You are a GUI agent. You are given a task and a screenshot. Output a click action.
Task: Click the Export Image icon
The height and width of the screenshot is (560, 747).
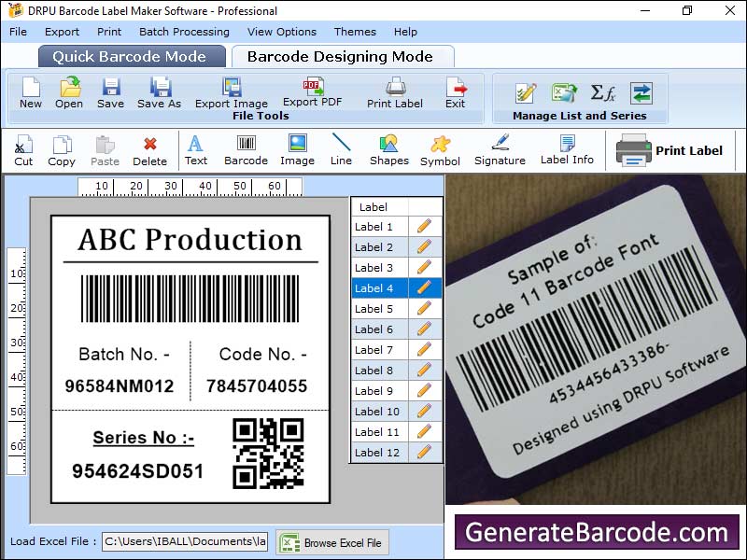click(x=232, y=88)
